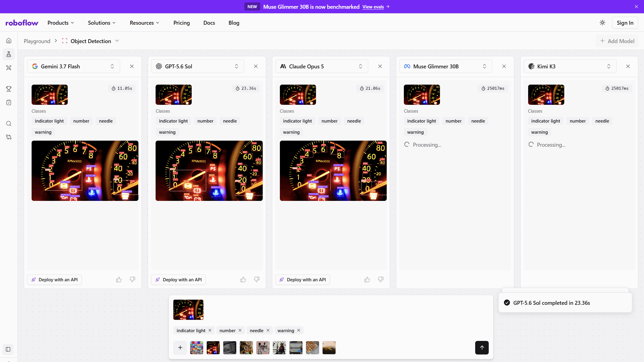Deploy Gemini 3.7 Flash with an API
The height and width of the screenshot is (362, 644).
54,279
